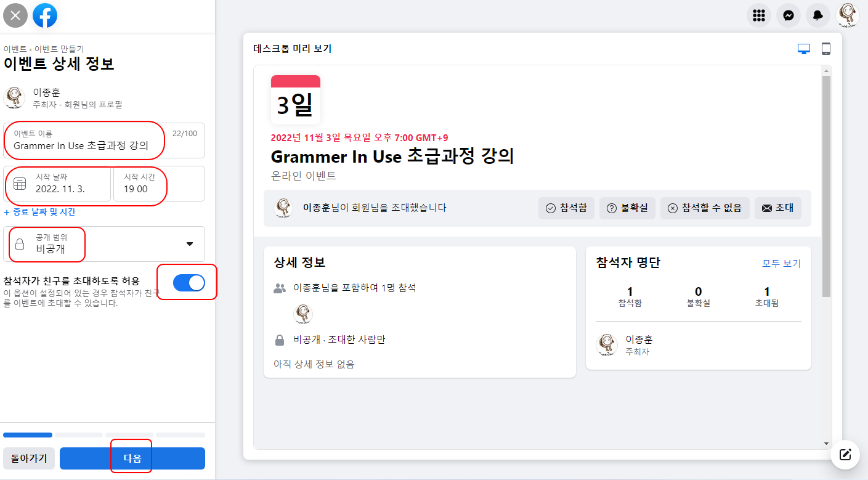Click the 이벤트 이름 input field

(104, 140)
